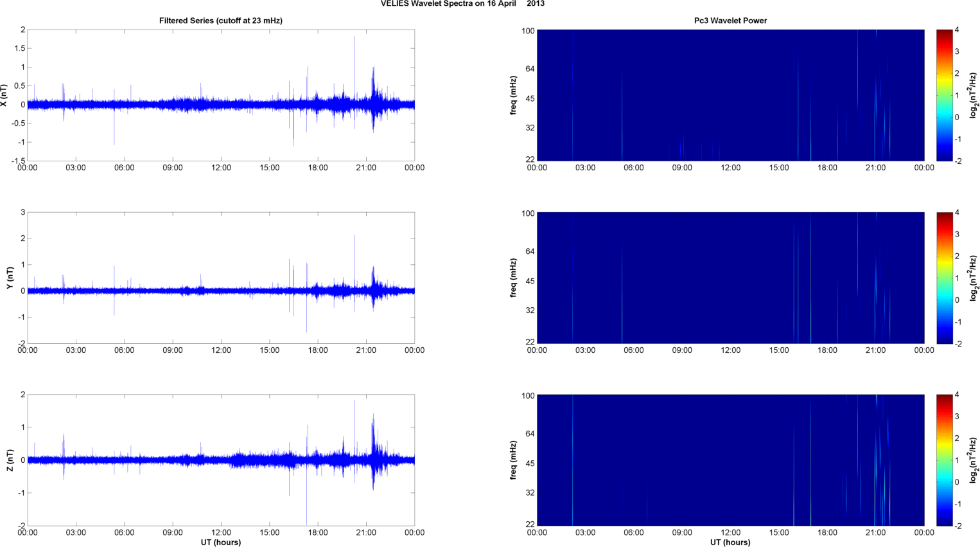
Task: Pick the middle wavelet power colorbar
Action: coord(944,278)
